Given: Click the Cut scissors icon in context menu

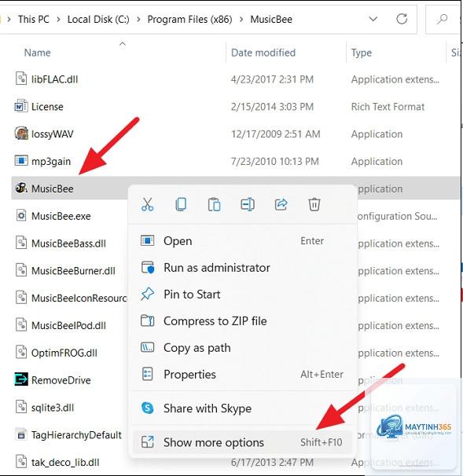Looking at the screenshot, I should [147, 204].
